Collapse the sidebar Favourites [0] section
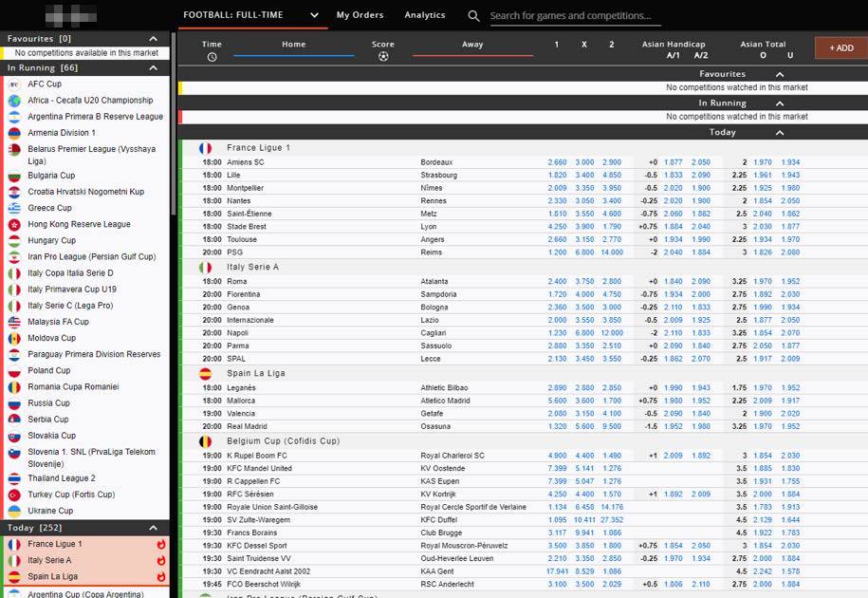This screenshot has height=598, width=868. point(154,39)
